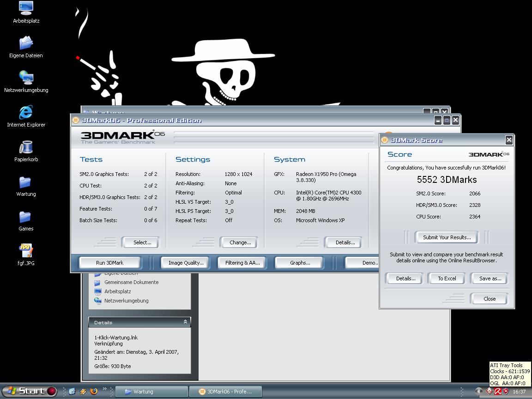Click the Feature Tests value 0 of 7
Viewport: 532px width, 399px height.
pyautogui.click(x=151, y=209)
